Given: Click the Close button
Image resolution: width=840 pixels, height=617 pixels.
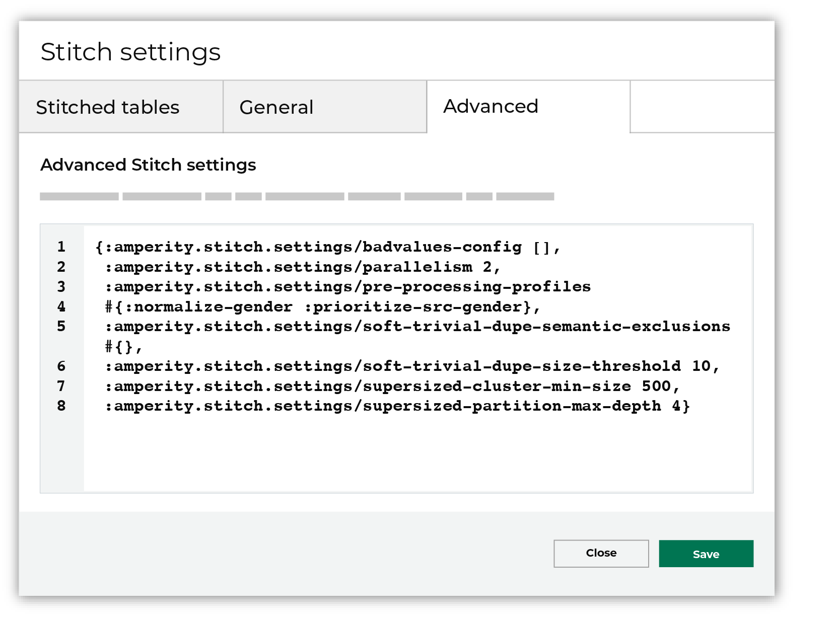Looking at the screenshot, I should [x=601, y=553].
